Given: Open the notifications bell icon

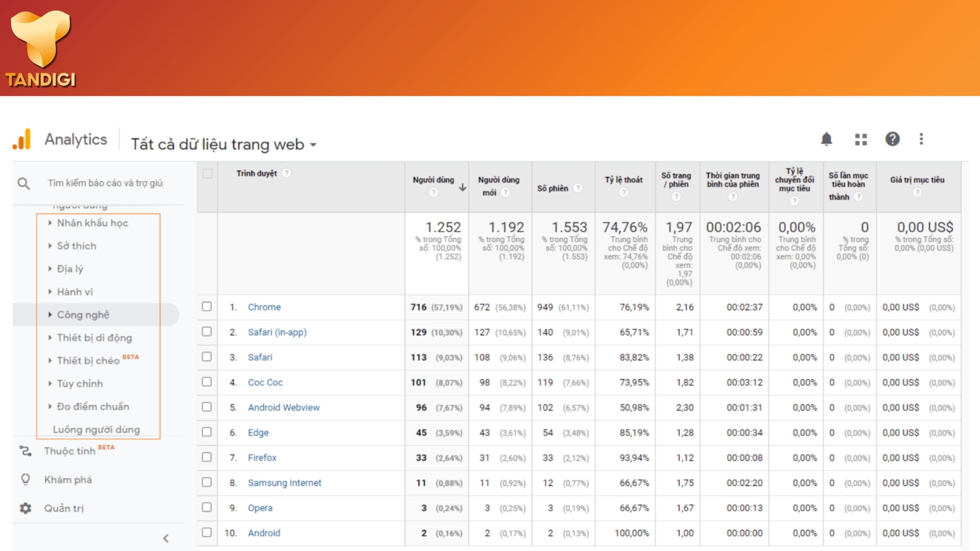Looking at the screenshot, I should [826, 139].
